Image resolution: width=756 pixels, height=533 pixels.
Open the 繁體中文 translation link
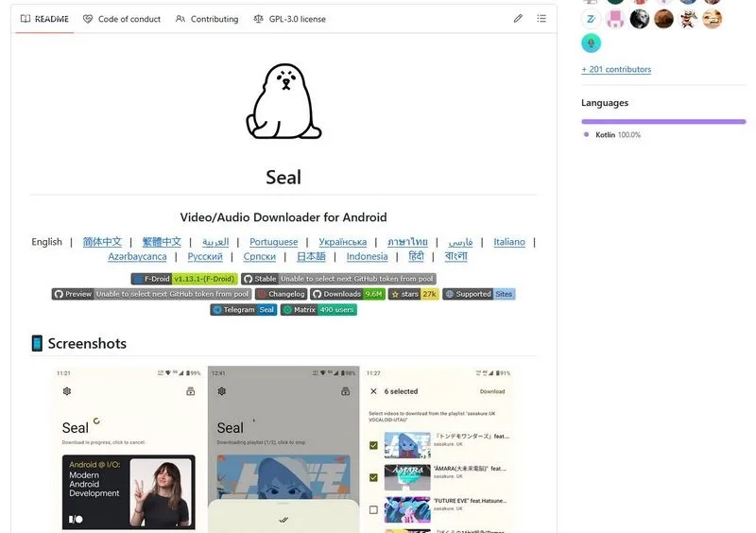click(162, 242)
